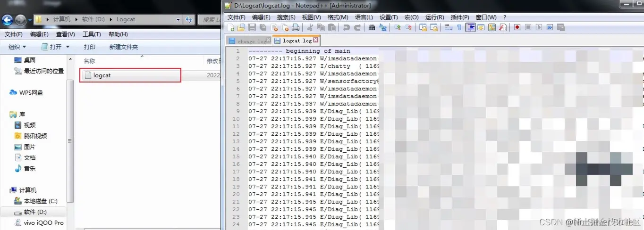Image resolution: width=644 pixels, height=230 pixels.
Task: Click the Zoom Out icon in Notepad++
Action: point(408,27)
